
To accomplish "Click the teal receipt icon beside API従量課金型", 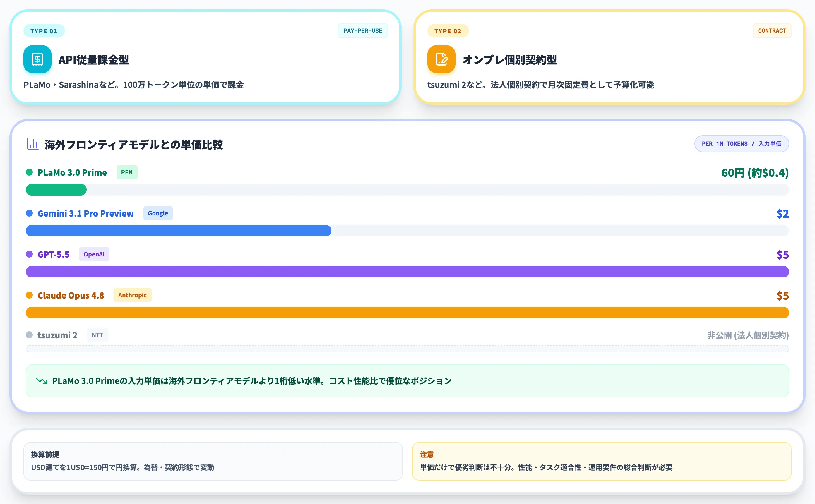I will point(37,59).
